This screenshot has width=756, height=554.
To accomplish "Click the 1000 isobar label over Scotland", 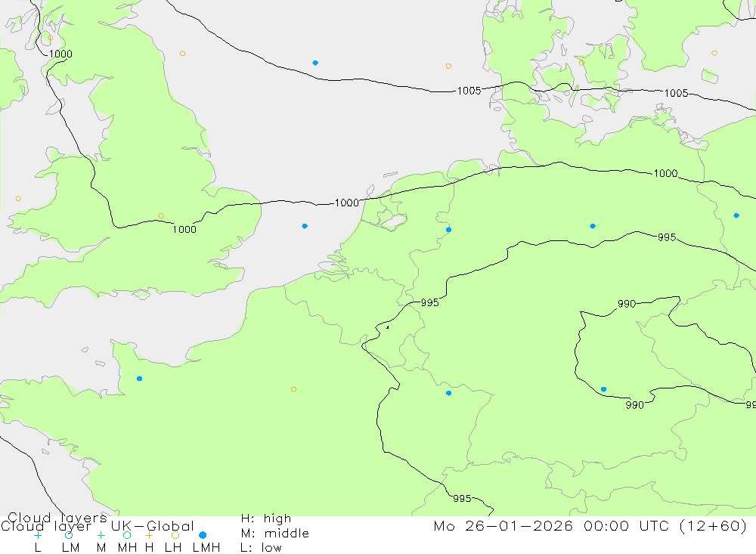I will point(60,54).
